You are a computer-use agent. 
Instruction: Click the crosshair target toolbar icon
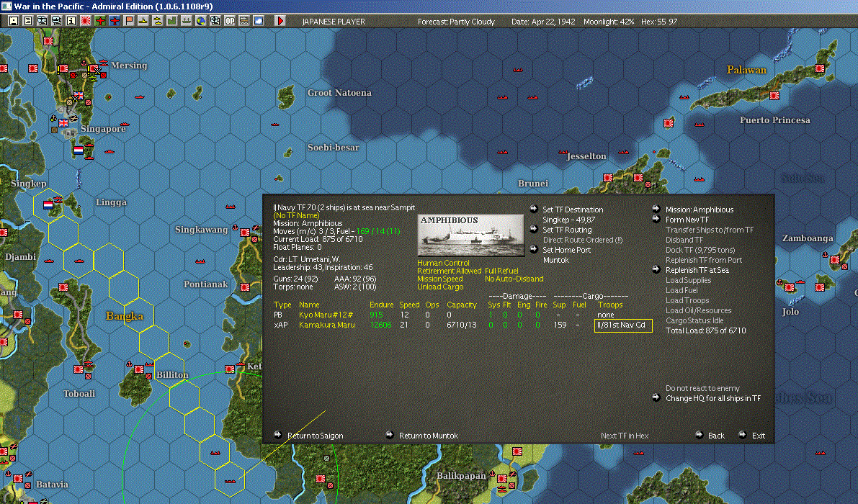coord(215,21)
